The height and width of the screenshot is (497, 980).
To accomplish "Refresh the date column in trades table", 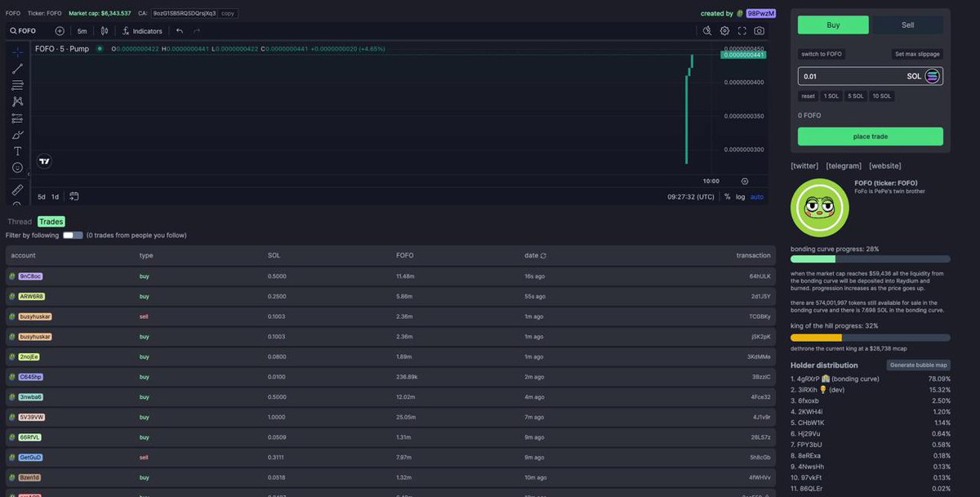I will coord(543,256).
